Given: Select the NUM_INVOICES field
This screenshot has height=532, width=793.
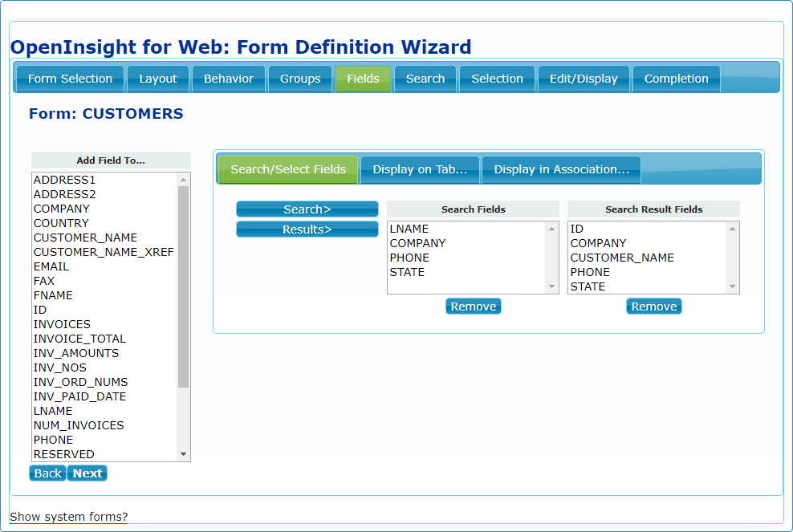Looking at the screenshot, I should pyautogui.click(x=104, y=425).
